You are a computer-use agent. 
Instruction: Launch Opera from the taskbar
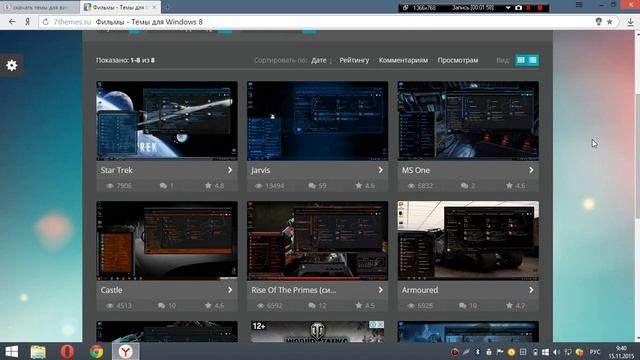pos(67,351)
